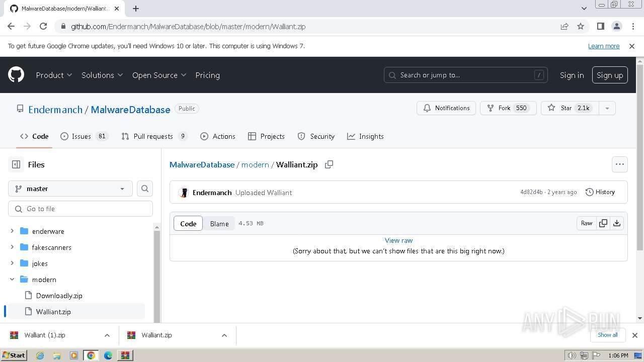This screenshot has height=362, width=644.
Task: Open the master branch dropdown
Action: [70, 189]
